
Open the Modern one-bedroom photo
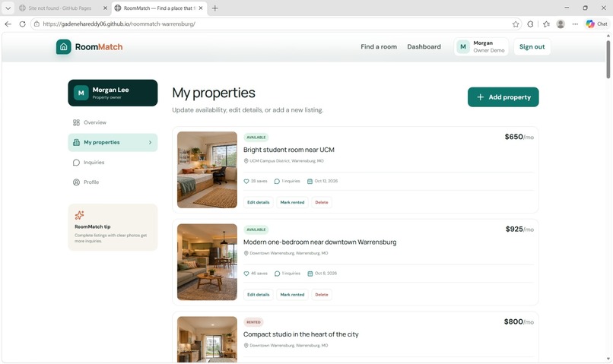(207, 262)
